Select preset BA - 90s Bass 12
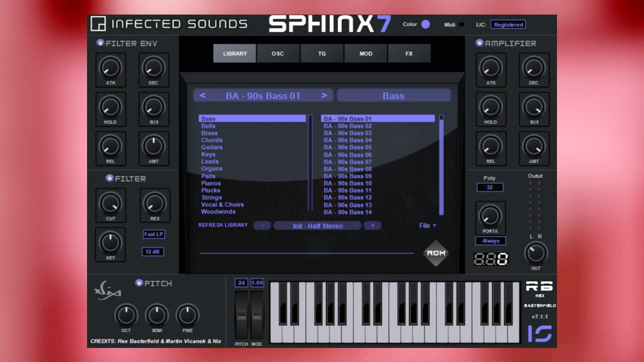This screenshot has height=362, width=644. pos(348,198)
